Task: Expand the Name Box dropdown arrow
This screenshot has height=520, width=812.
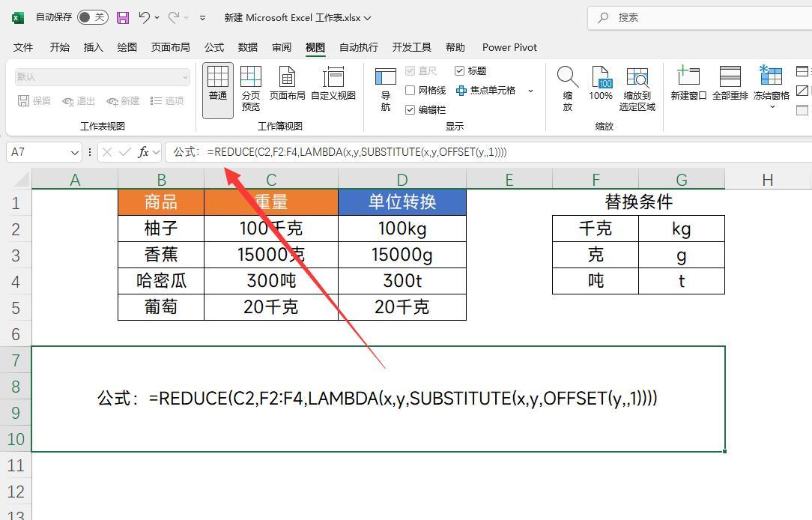Action: 75,153
